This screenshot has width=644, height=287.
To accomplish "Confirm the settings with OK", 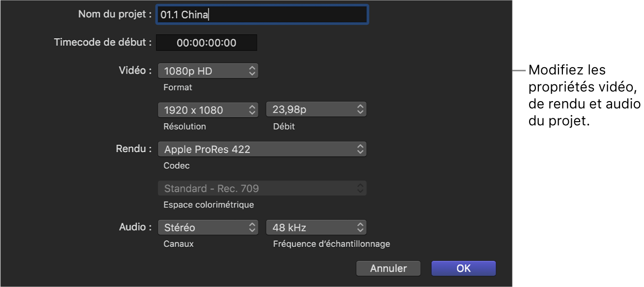I will pos(463,268).
